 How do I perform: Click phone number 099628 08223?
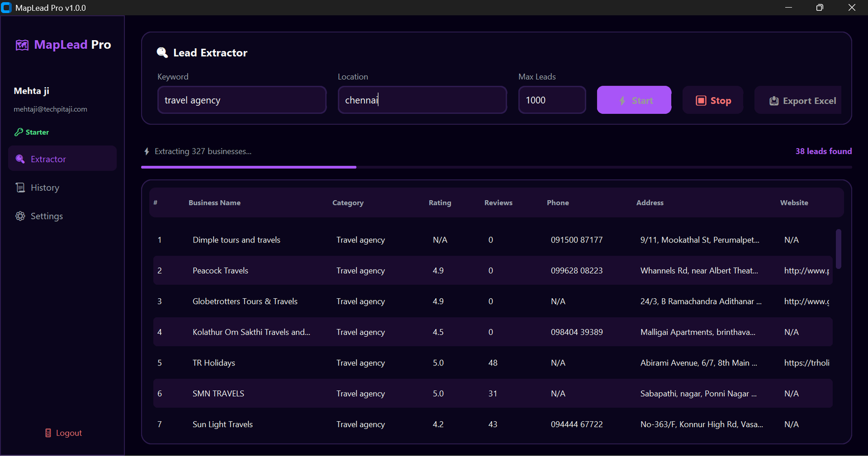577,271
